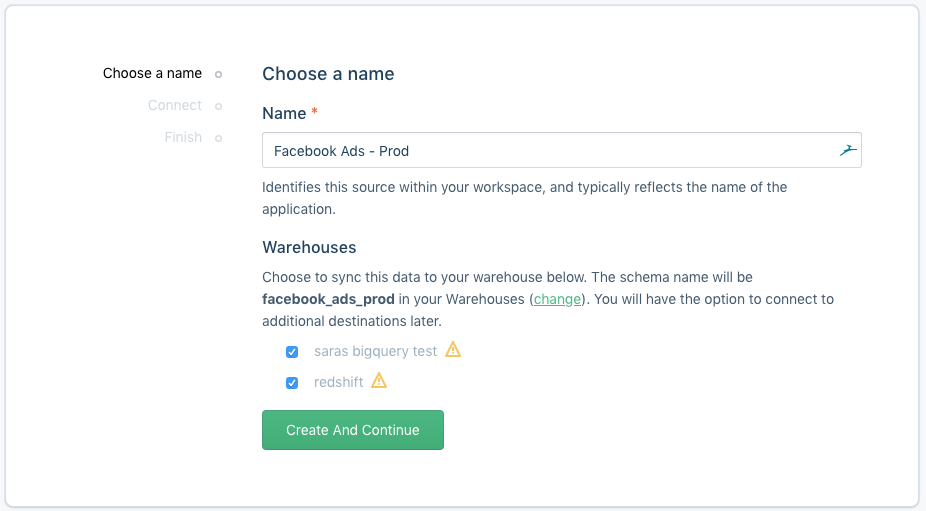
Task: Open the change link for the schema name
Action: 557,299
